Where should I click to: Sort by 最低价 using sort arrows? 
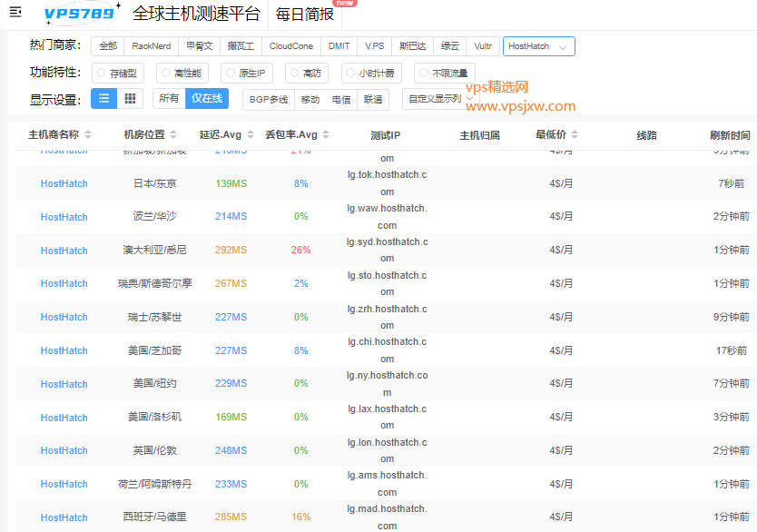(x=575, y=134)
